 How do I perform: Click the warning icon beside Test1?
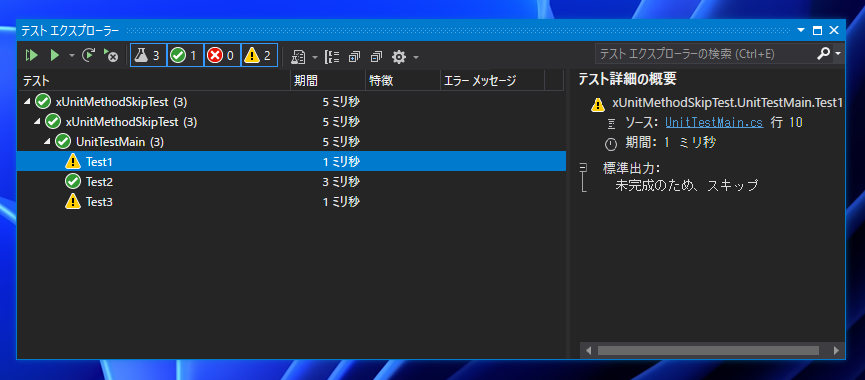pos(73,162)
